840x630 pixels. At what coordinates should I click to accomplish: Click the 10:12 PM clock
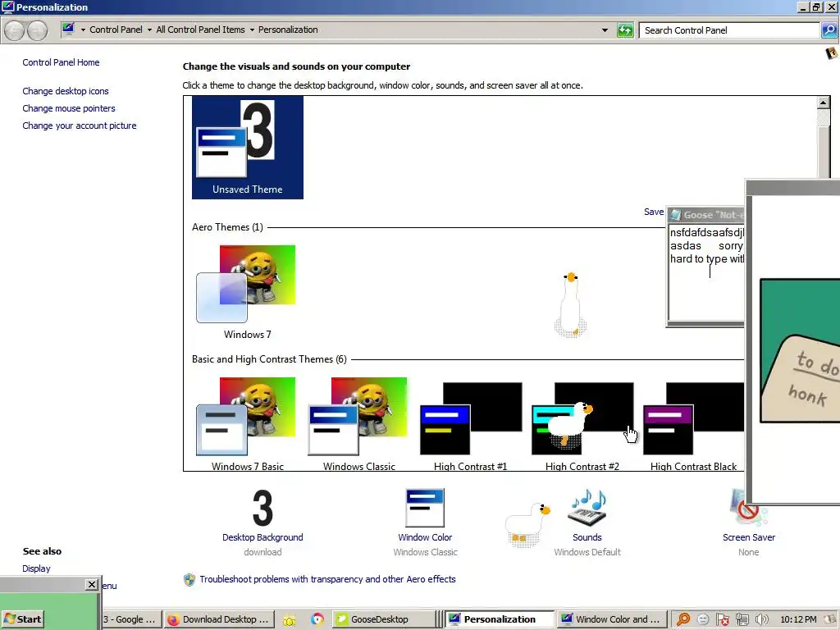pyautogui.click(x=798, y=619)
